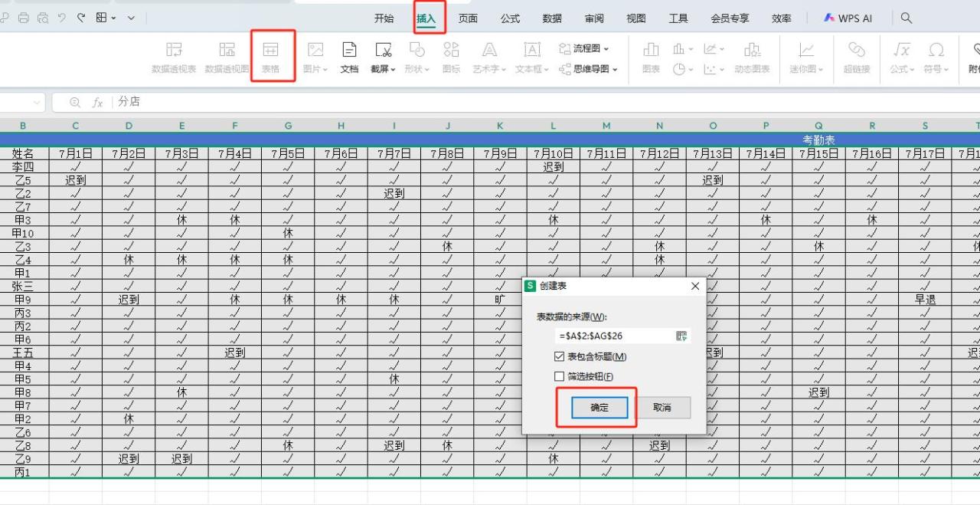Open the 公式 ribbon tab

(510, 18)
